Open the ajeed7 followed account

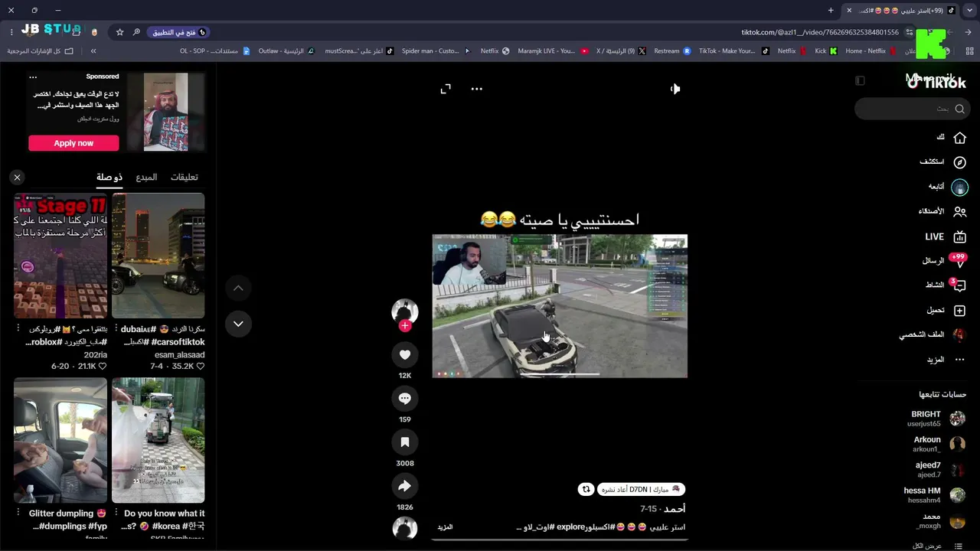tap(941, 470)
